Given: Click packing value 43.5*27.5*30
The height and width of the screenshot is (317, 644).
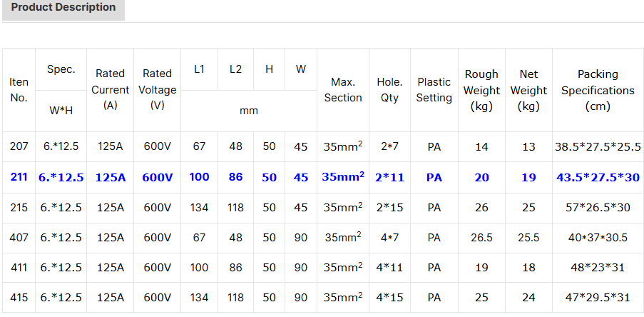Looking at the screenshot, I should coord(598,177).
